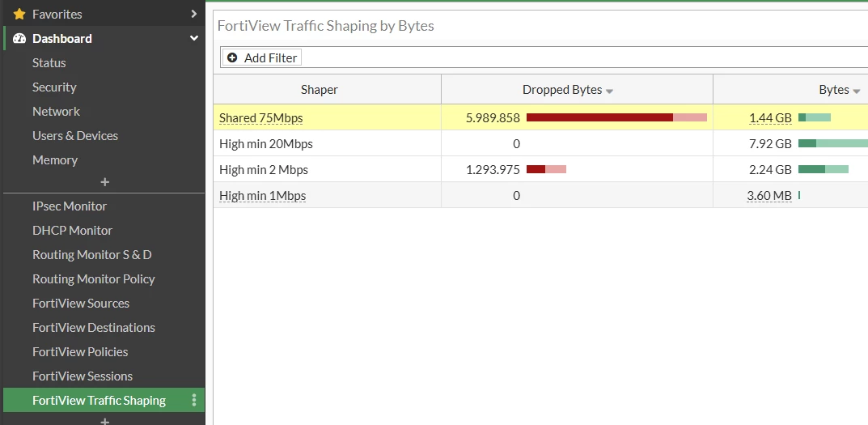Click the Dashboard gauge icon
Viewport: 868px width, 425px height.
19,38
